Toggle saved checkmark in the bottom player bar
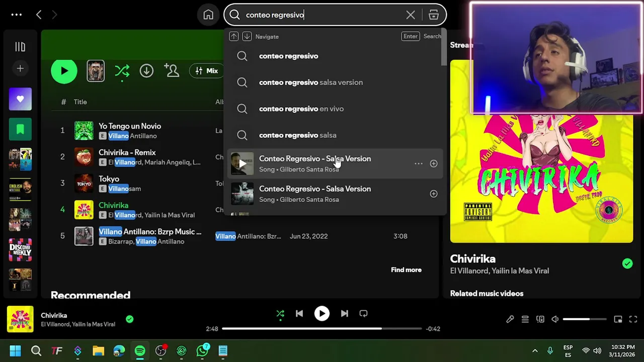The height and width of the screenshot is (362, 644). [130, 319]
